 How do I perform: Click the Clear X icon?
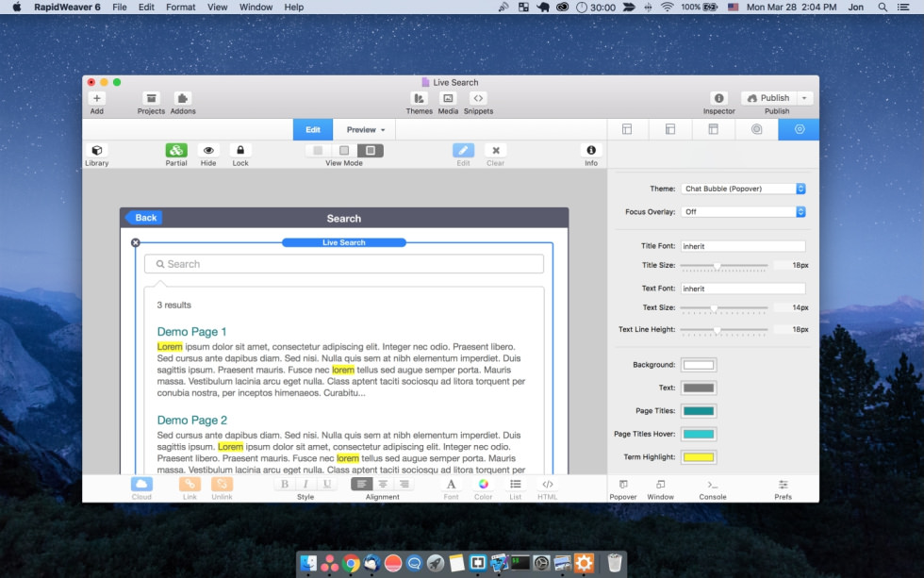click(x=496, y=150)
